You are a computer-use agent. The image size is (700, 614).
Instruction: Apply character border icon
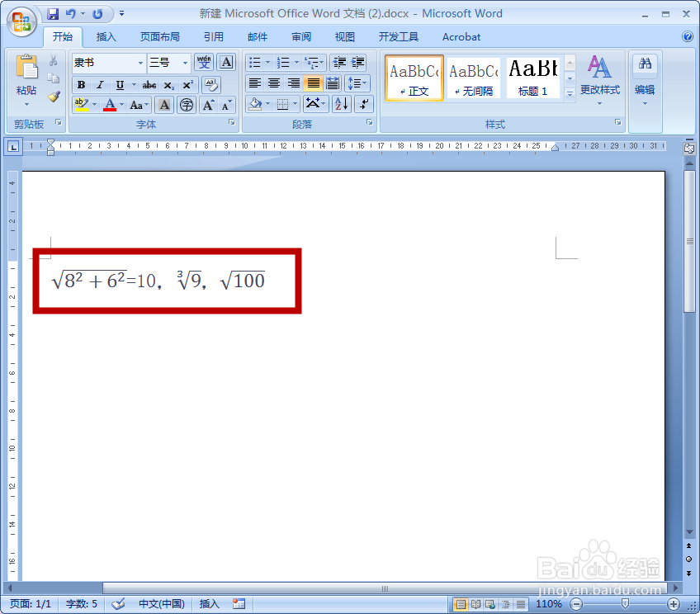226,62
